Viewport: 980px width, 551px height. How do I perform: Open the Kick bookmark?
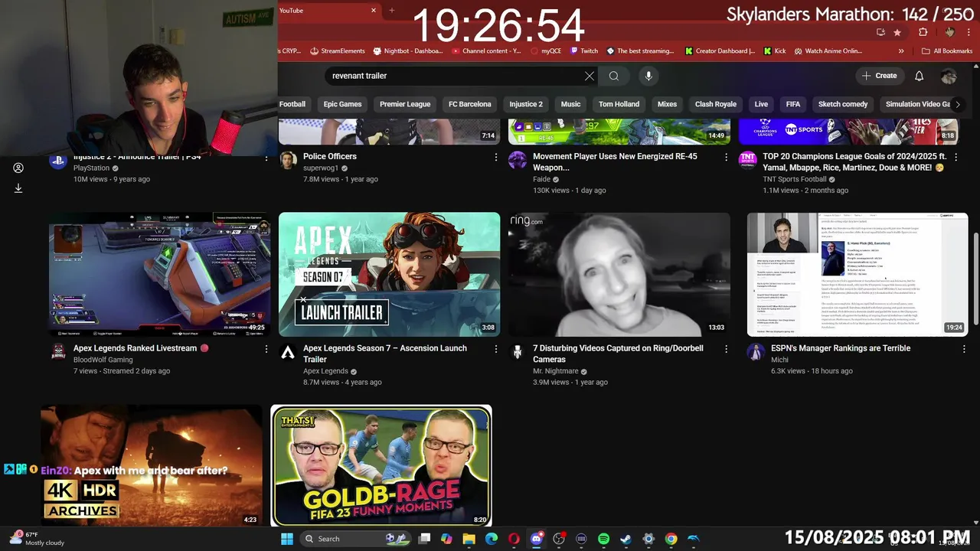click(x=774, y=51)
